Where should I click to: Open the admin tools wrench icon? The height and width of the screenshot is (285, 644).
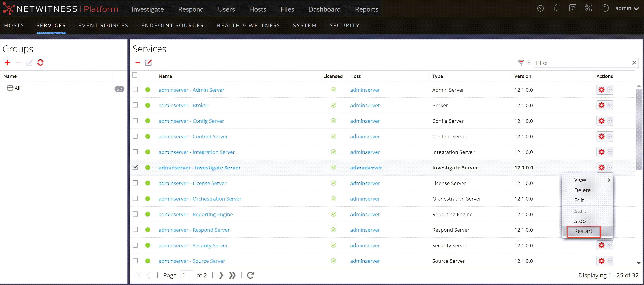click(588, 8)
